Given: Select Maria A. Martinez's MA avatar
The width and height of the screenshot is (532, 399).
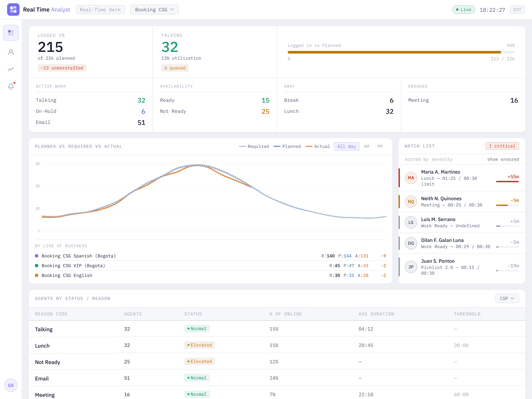Looking at the screenshot, I should point(411,178).
